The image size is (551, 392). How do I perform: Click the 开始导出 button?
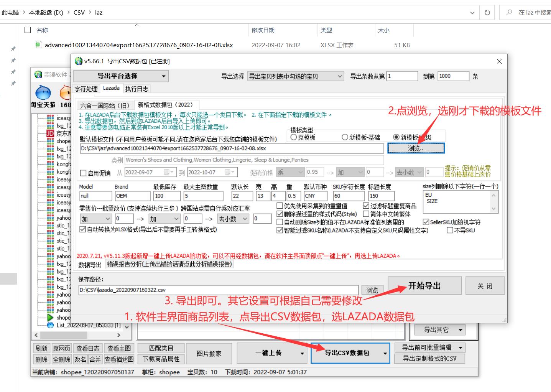(424, 286)
